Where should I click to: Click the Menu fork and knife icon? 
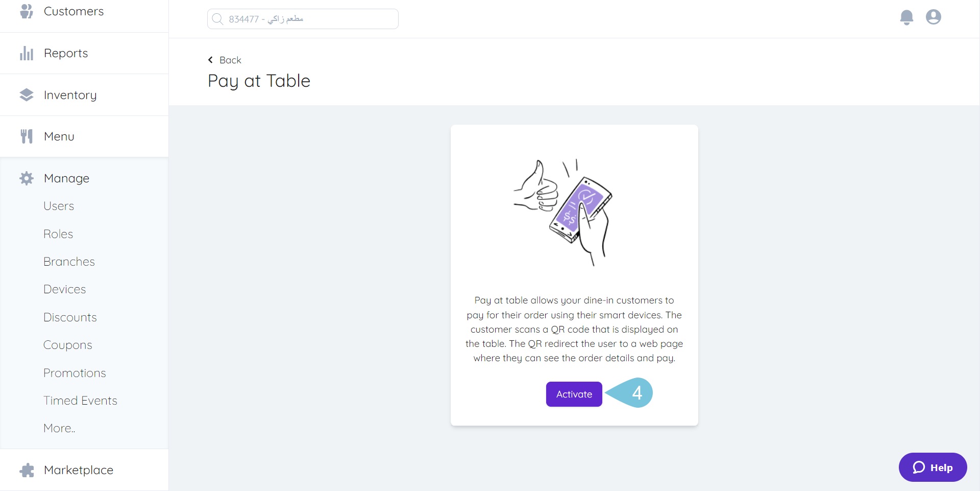pos(27,136)
